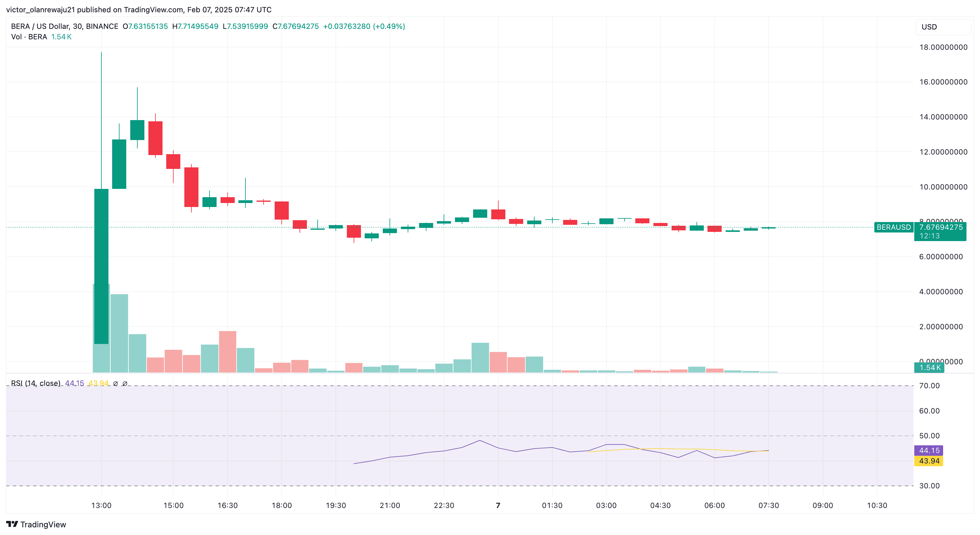Click the 15:00 time axis label
This screenshot has height=535, width=980.
174,505
